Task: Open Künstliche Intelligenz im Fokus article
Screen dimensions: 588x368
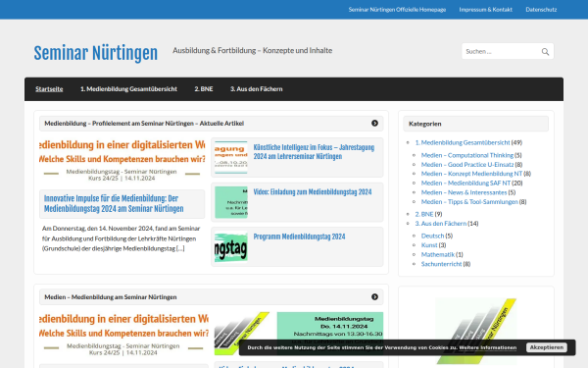Action: pos(314,152)
